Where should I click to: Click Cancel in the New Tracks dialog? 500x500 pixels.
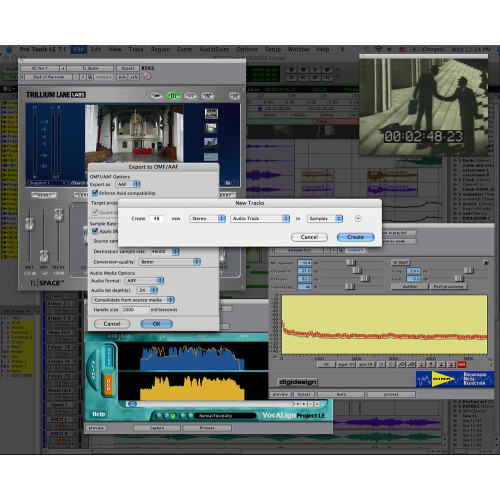[309, 237]
